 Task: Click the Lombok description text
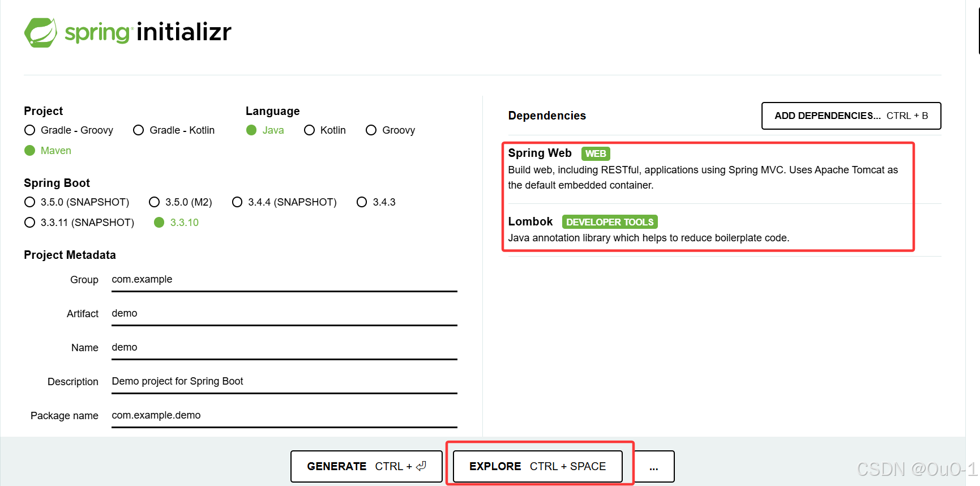click(x=648, y=238)
